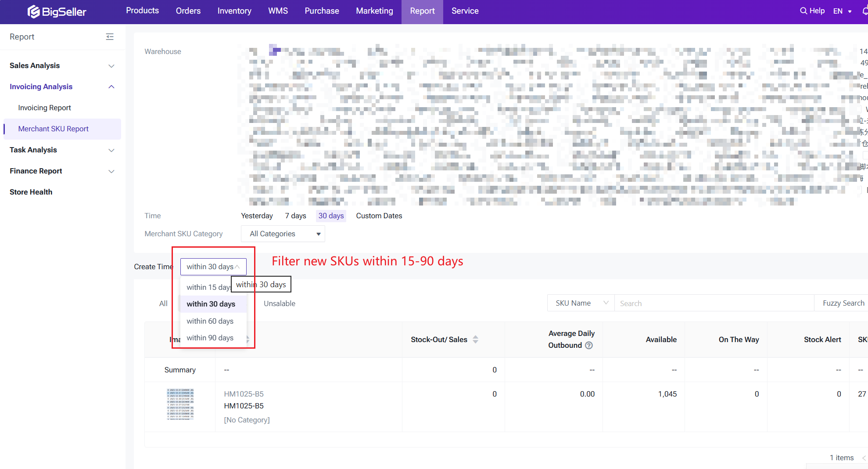The image size is (868, 469).
Task: Sort by Stock-Out/Sales column arrows
Action: pos(475,339)
